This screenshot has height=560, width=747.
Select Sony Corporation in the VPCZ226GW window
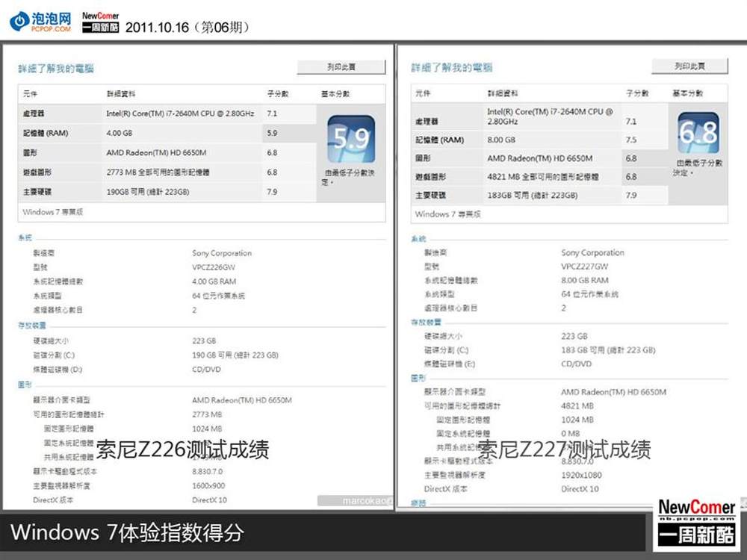pyautogui.click(x=222, y=253)
